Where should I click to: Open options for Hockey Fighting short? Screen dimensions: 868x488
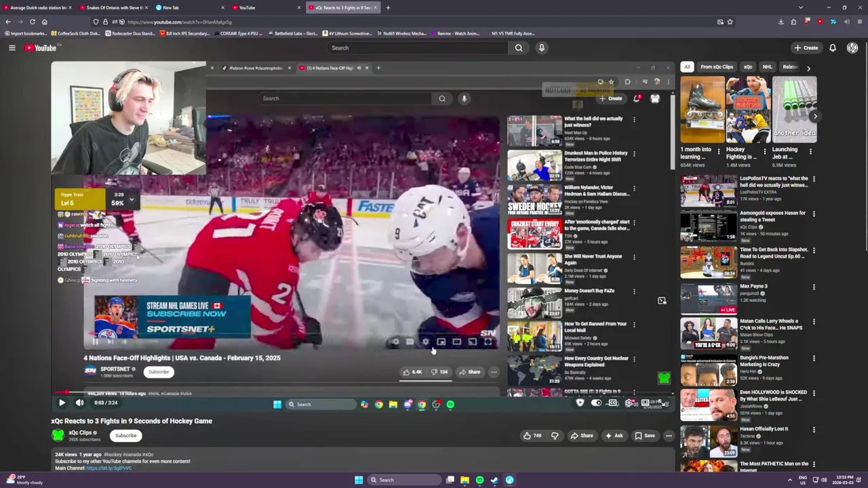pyautogui.click(x=765, y=150)
